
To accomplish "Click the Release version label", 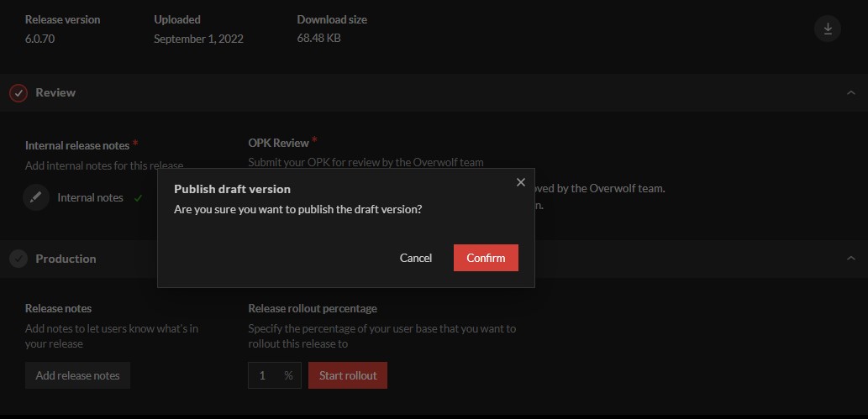I will (62, 19).
